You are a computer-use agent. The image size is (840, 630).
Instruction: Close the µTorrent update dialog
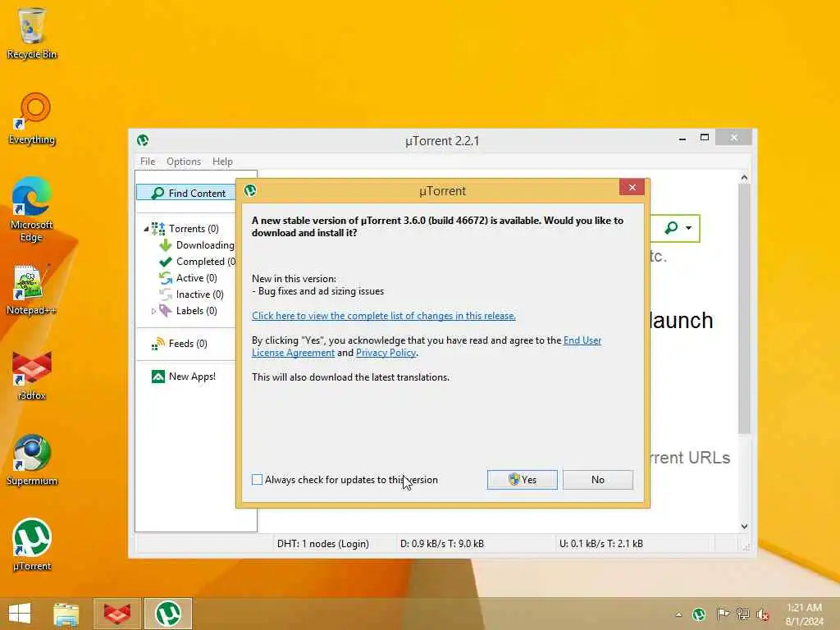(x=632, y=187)
